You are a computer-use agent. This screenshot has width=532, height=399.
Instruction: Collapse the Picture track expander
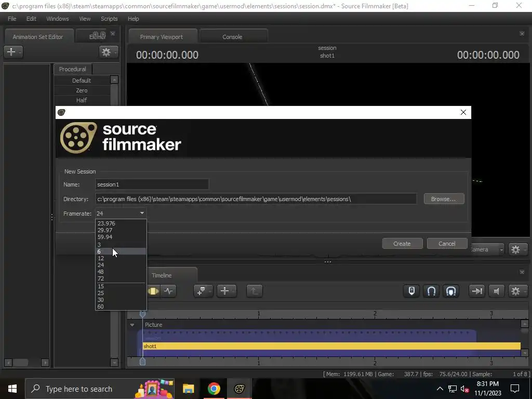point(132,325)
